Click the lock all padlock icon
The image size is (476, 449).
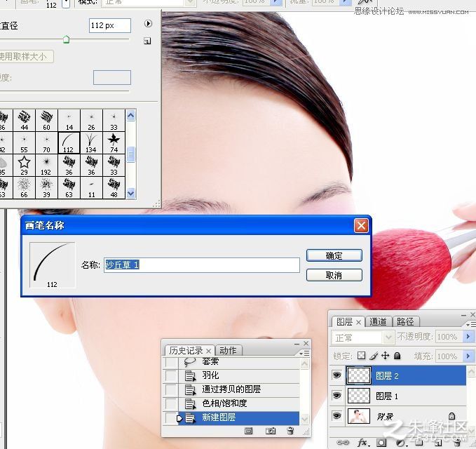tap(397, 356)
